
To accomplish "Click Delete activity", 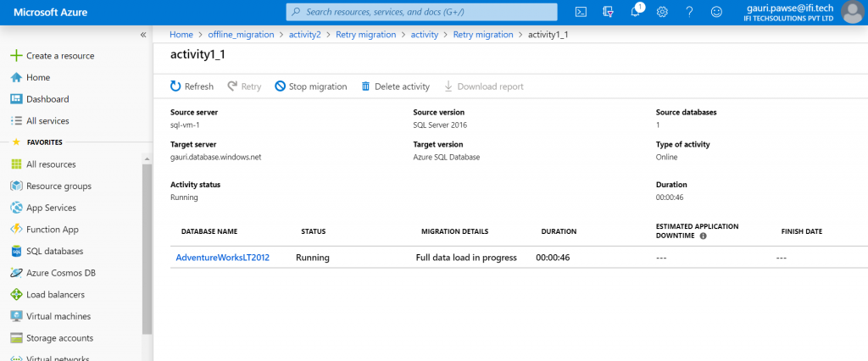I will coord(395,86).
